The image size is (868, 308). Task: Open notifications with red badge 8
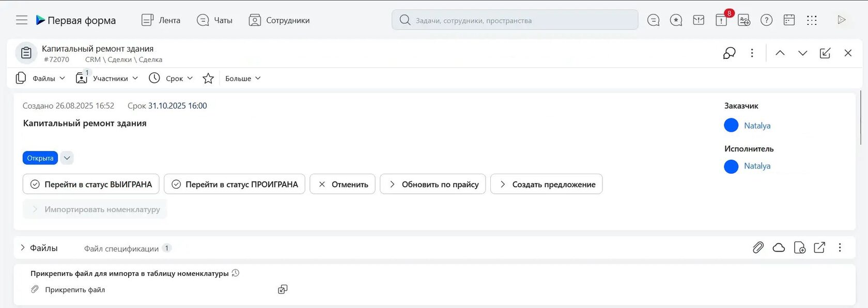[722, 19]
